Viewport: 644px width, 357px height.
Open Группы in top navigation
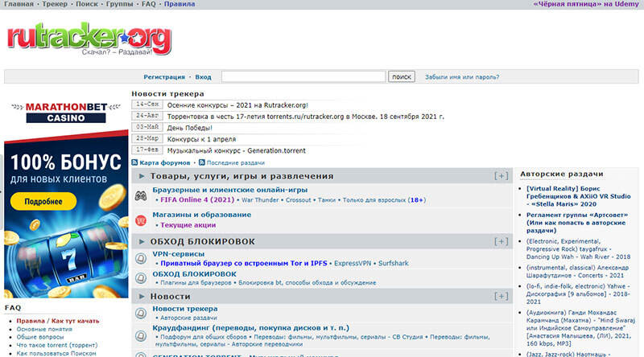pyautogui.click(x=119, y=4)
